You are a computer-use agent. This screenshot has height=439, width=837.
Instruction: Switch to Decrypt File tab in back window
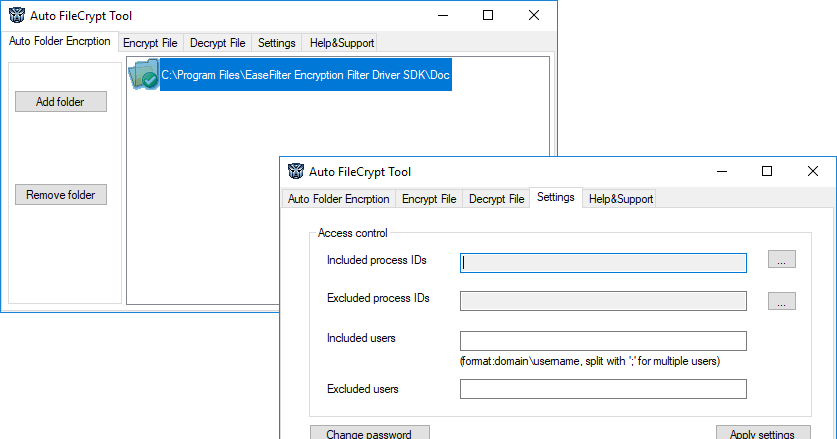[218, 43]
